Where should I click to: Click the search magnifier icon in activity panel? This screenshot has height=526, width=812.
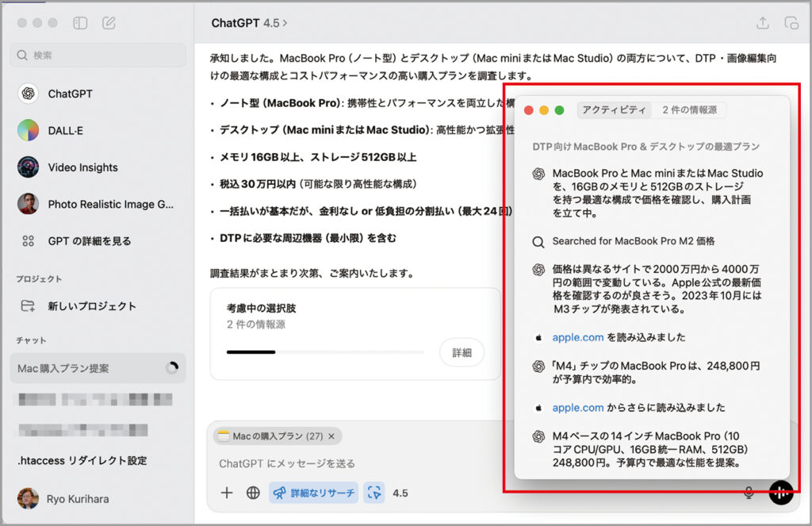[538, 241]
